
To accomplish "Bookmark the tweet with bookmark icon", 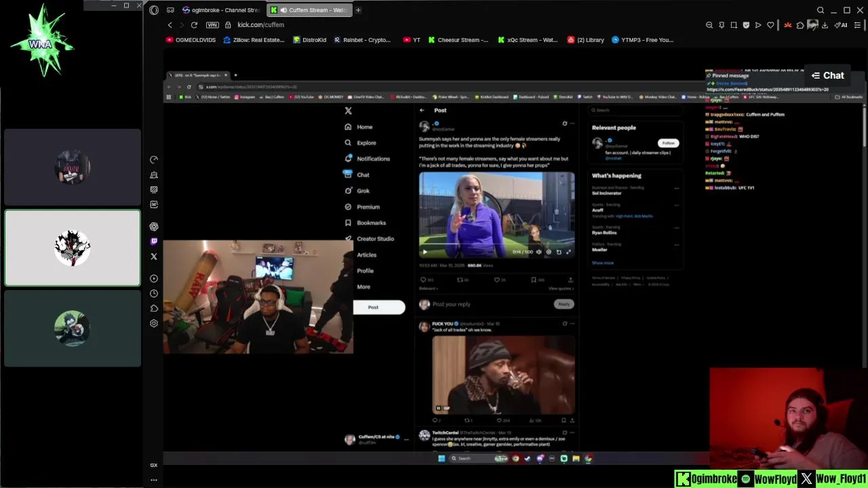I will 534,279.
